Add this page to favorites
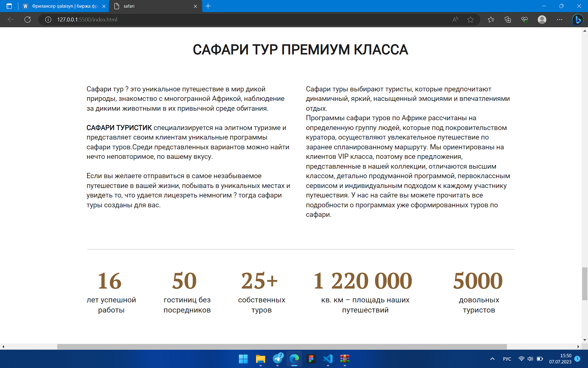Screen dimensions: 588x368 click(471, 20)
